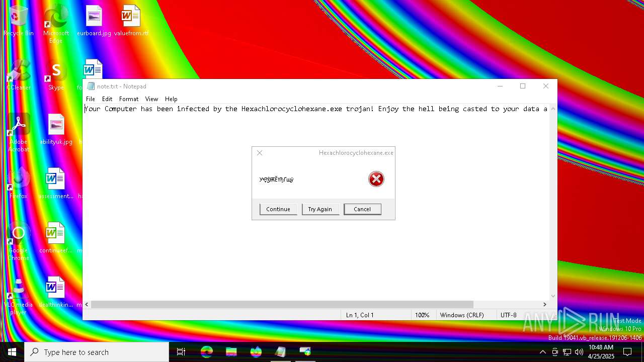Open the Recycle Bin desktop icon

(x=19, y=21)
